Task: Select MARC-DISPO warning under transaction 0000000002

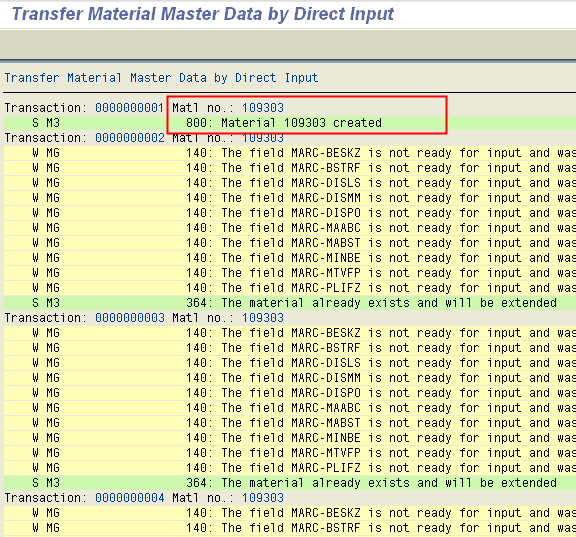Action: click(x=290, y=213)
